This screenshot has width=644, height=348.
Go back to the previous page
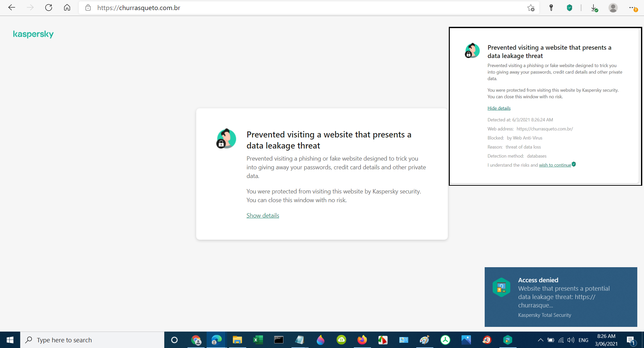(12, 8)
